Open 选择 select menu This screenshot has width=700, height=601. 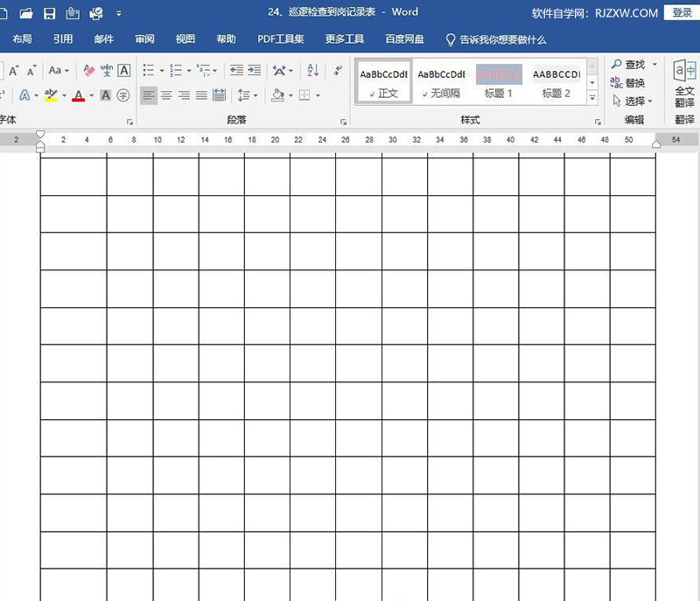tap(633, 101)
